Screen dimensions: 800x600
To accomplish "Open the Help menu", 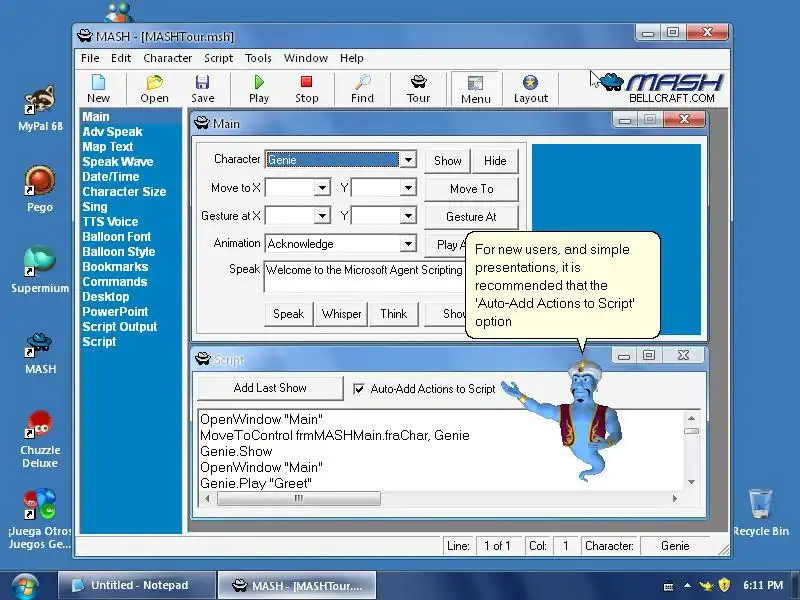I will click(x=352, y=58).
